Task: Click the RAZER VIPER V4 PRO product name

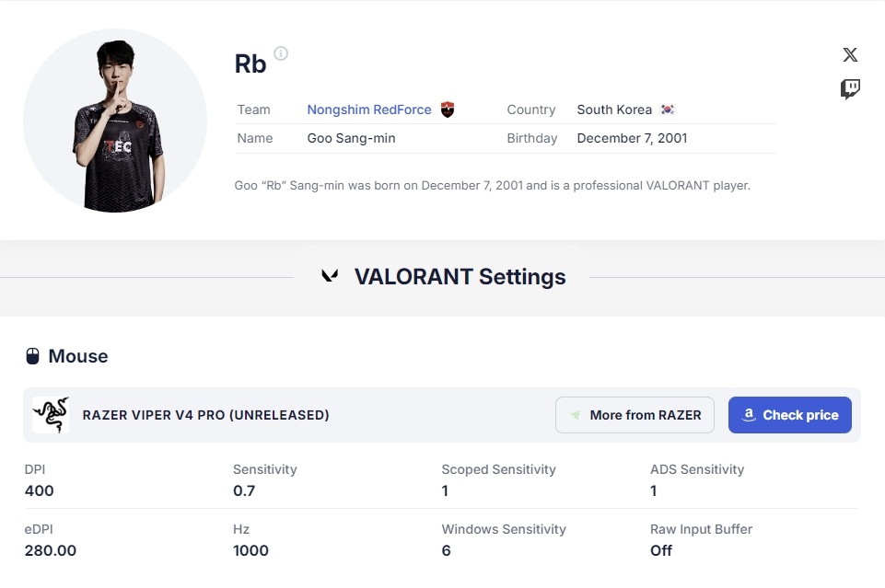Action: click(205, 415)
